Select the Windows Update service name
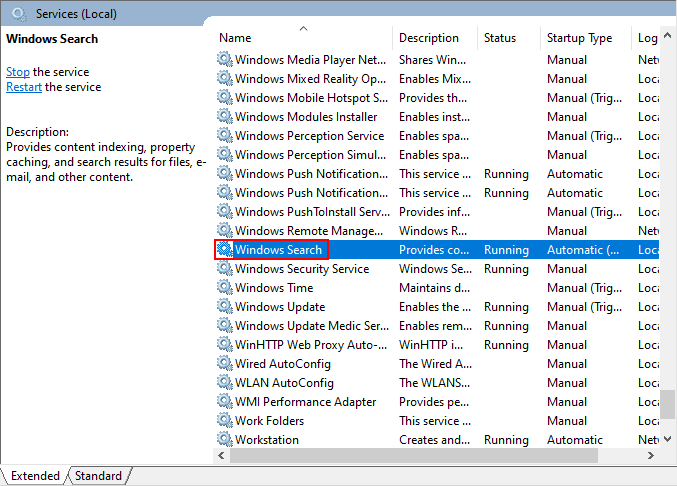The width and height of the screenshot is (677, 486). [280, 306]
